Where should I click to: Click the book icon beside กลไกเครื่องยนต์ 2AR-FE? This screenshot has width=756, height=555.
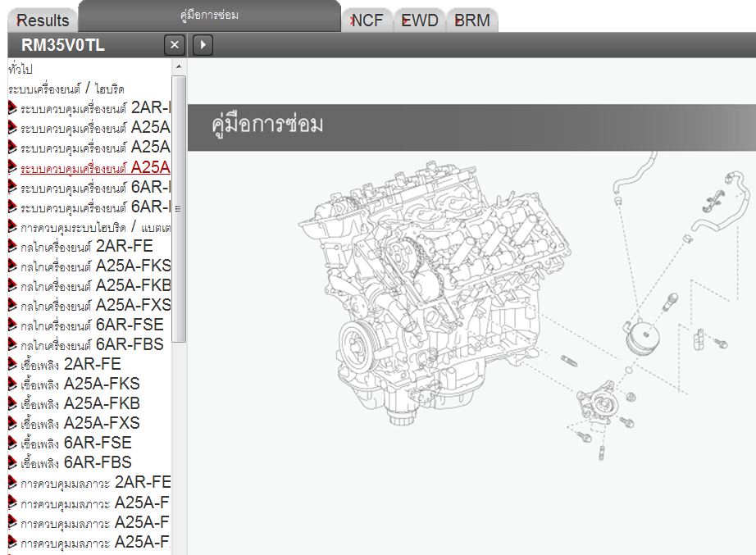click(12, 246)
